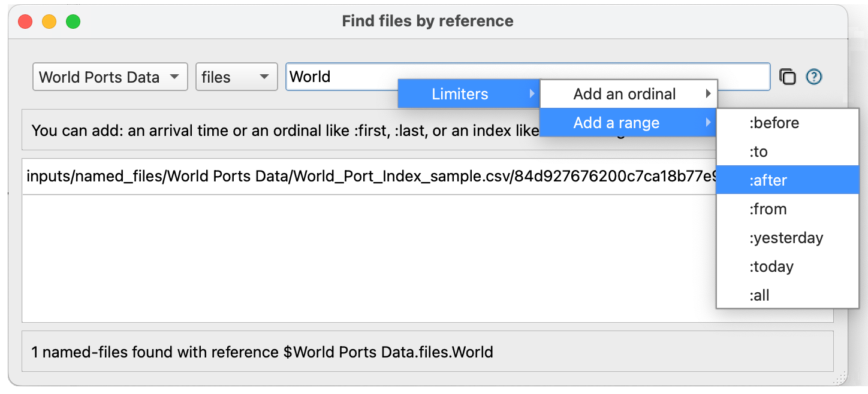Image resolution: width=868 pixels, height=394 pixels.
Task: Open the World Ports Data dropdown
Action: pyautogui.click(x=110, y=77)
